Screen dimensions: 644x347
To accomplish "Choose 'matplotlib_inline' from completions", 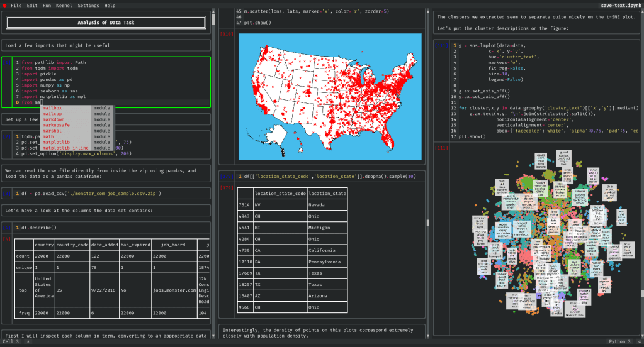I will 65,148.
